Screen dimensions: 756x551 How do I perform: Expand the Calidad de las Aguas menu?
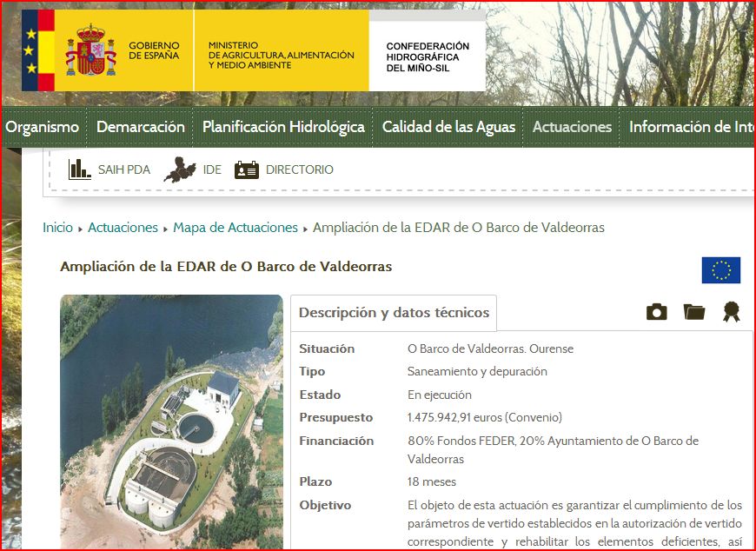pyautogui.click(x=448, y=127)
